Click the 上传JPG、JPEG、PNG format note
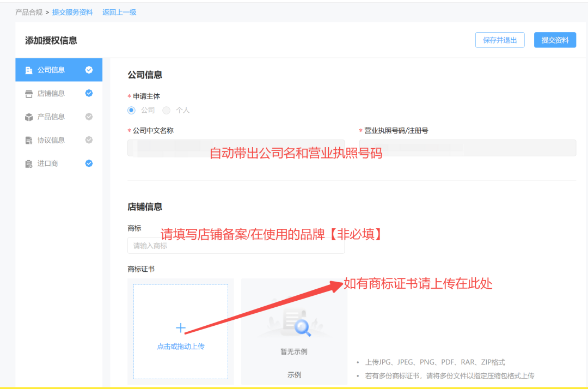The image size is (588, 389). (x=435, y=362)
